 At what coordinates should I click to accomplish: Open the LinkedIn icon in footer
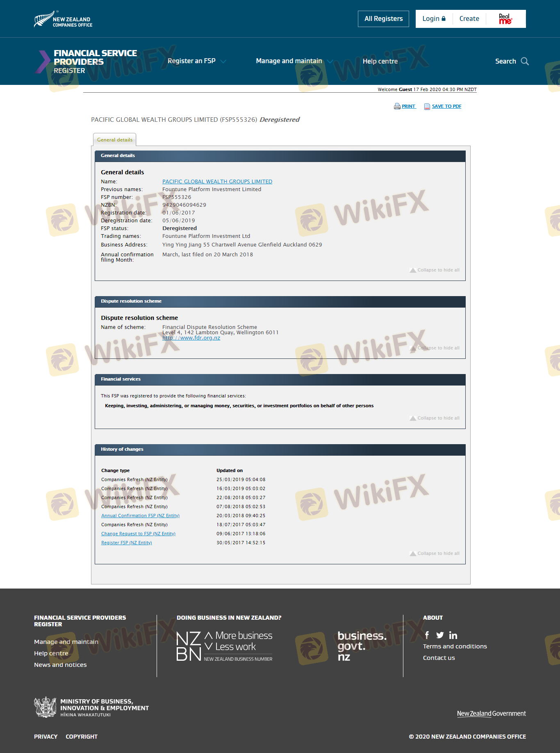[x=453, y=635]
